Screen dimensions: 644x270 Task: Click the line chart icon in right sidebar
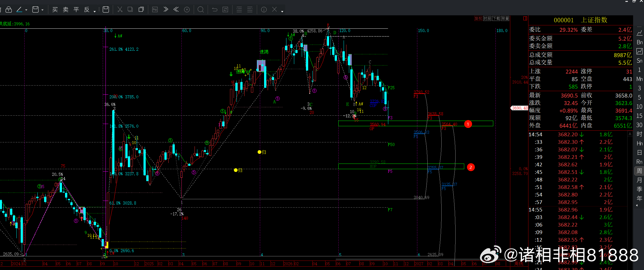tap(639, 33)
